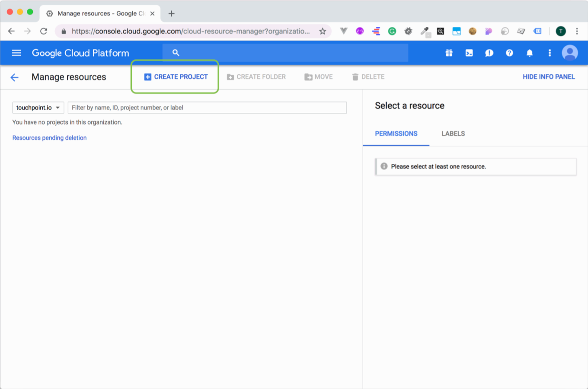Image resolution: width=588 pixels, height=389 pixels.
Task: Switch to the PERMISSIONS tab
Action: (x=396, y=134)
